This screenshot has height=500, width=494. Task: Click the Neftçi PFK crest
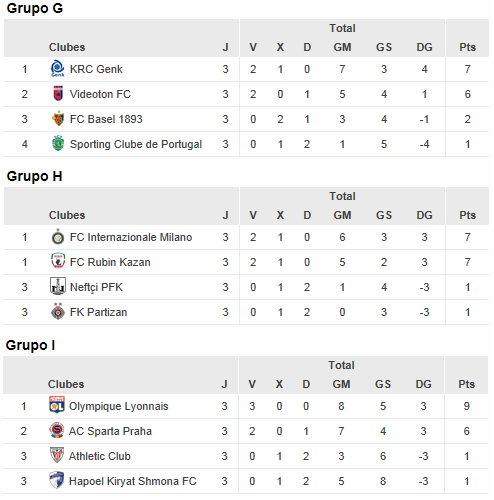point(58,286)
